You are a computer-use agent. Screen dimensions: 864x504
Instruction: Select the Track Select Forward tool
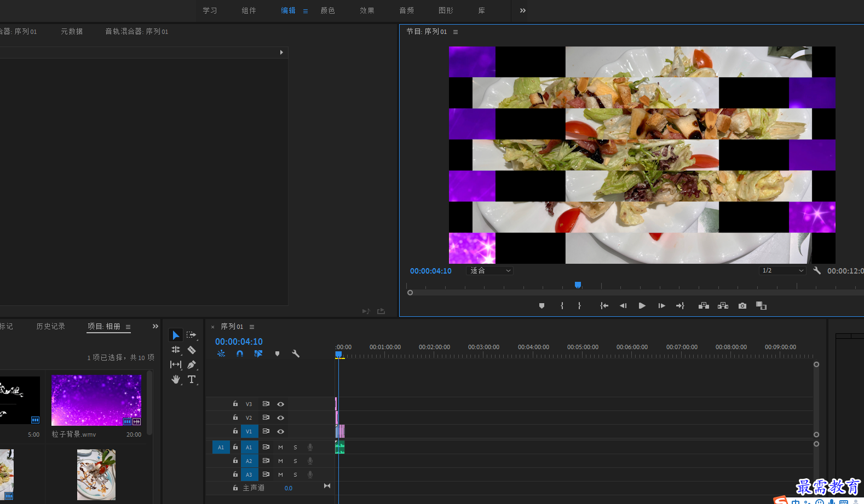point(191,335)
